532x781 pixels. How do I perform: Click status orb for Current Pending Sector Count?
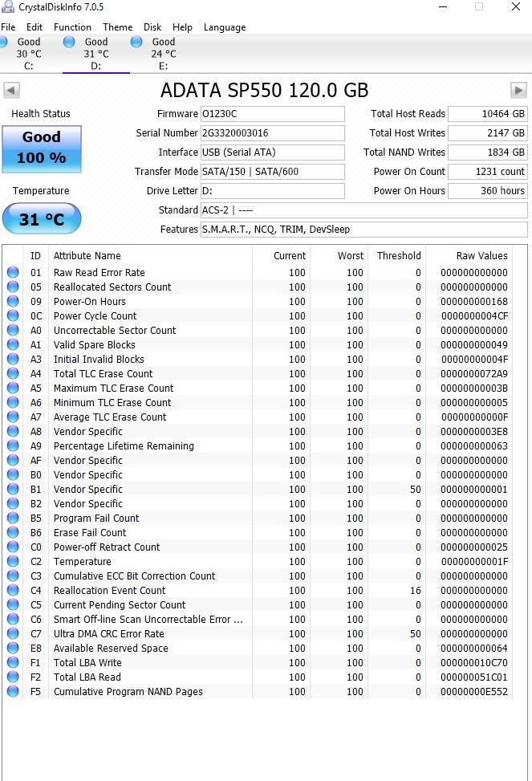[13, 604]
